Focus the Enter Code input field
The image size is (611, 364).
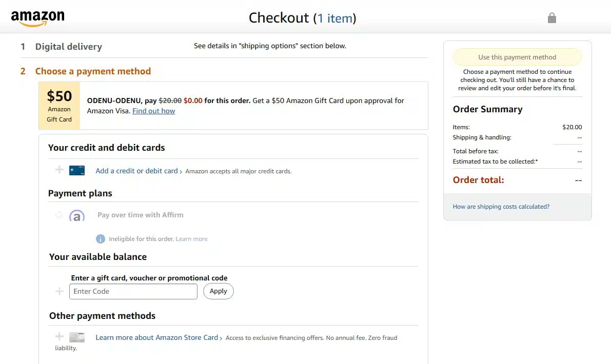[x=133, y=292]
